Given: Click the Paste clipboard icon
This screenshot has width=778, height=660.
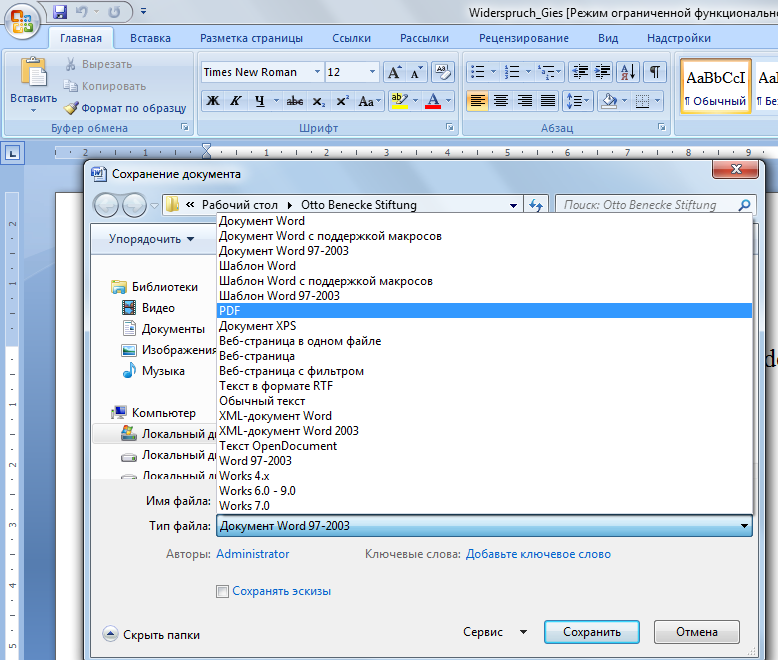Looking at the screenshot, I should [x=33, y=72].
